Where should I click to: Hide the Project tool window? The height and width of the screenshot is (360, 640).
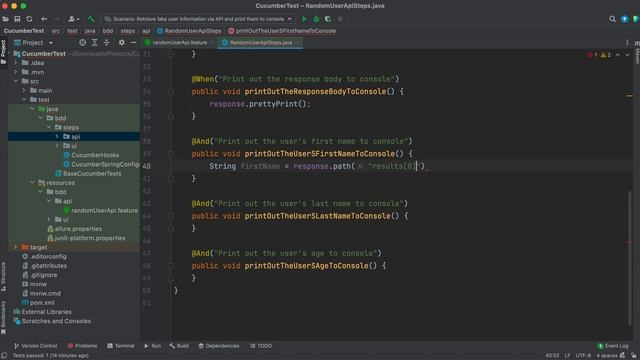133,42
